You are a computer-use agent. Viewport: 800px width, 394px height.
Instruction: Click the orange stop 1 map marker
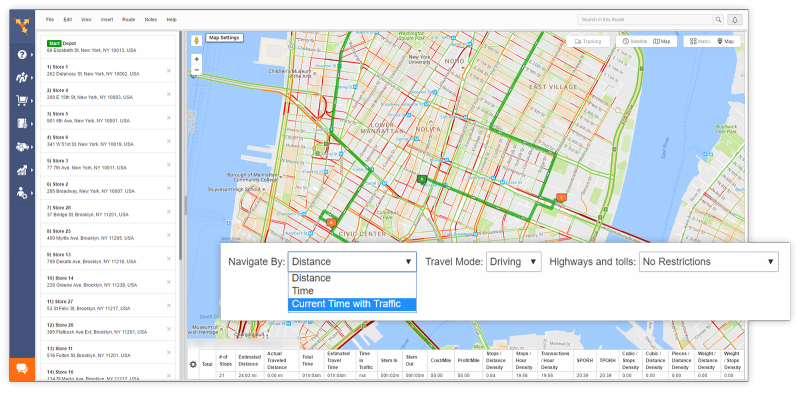(561, 198)
